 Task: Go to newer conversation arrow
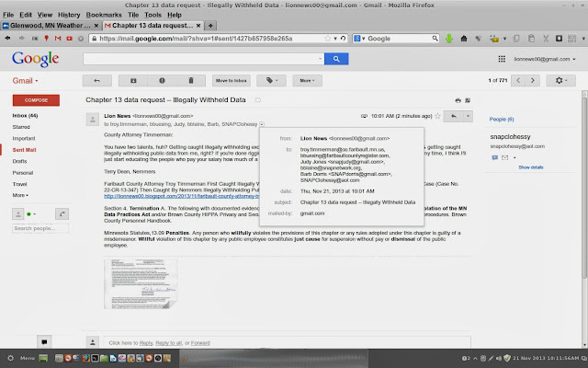click(x=518, y=80)
